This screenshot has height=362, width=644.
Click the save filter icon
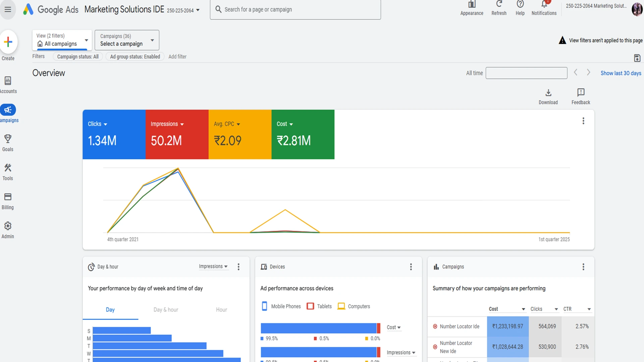pyautogui.click(x=637, y=58)
